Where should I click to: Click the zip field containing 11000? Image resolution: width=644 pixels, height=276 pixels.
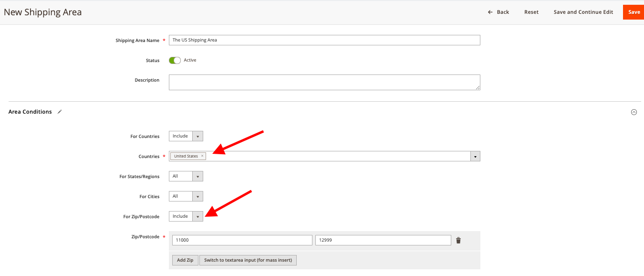242,240
